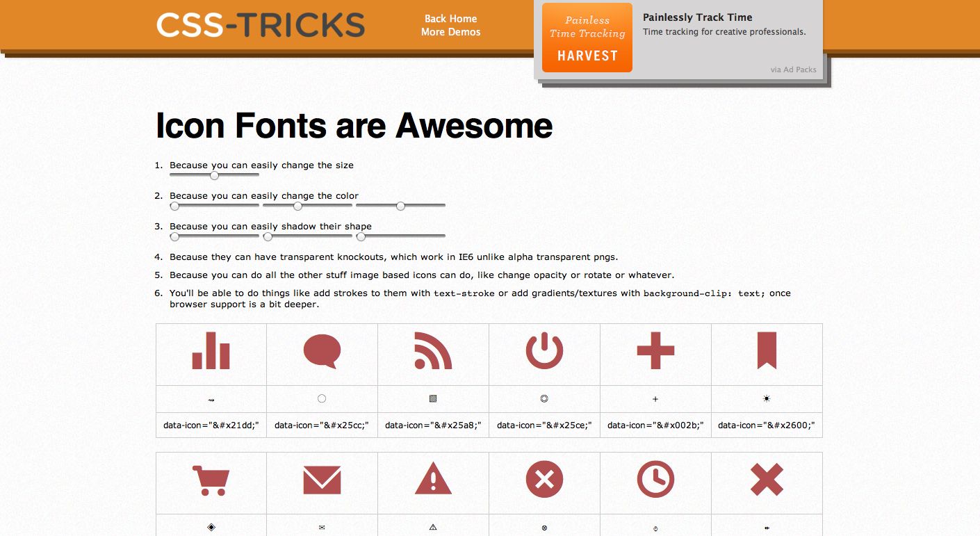Select the envelope mail icon

(x=322, y=480)
